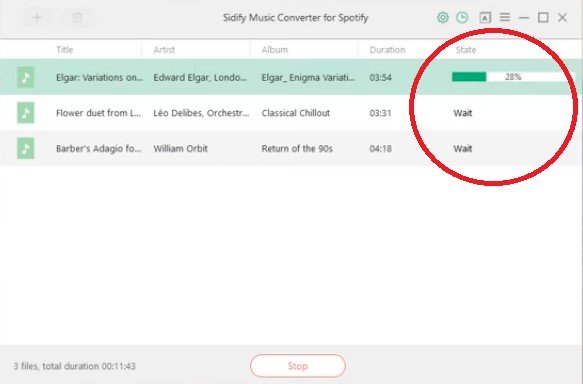Click artist 'Léo Delibes, Orchestr...'
The image size is (583, 384).
pos(201,113)
